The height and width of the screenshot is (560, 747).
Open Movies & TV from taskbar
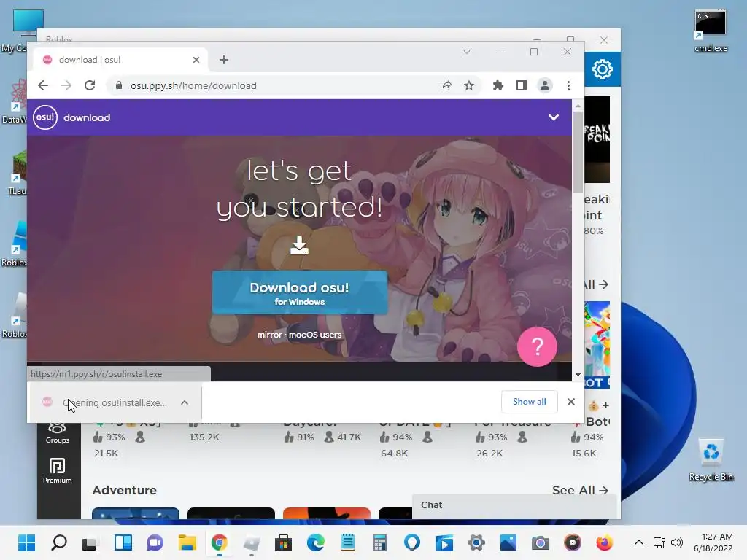(x=444, y=542)
